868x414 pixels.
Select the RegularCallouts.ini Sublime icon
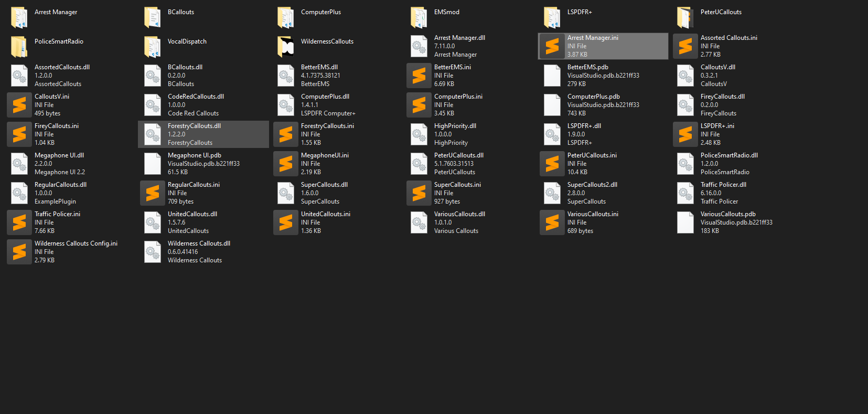[x=153, y=193]
